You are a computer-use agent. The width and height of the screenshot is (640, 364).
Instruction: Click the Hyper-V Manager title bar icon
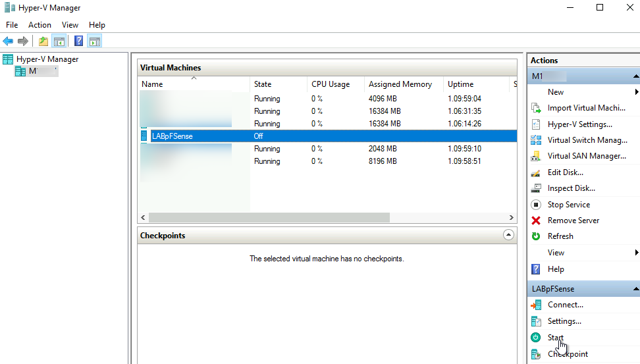(x=10, y=8)
